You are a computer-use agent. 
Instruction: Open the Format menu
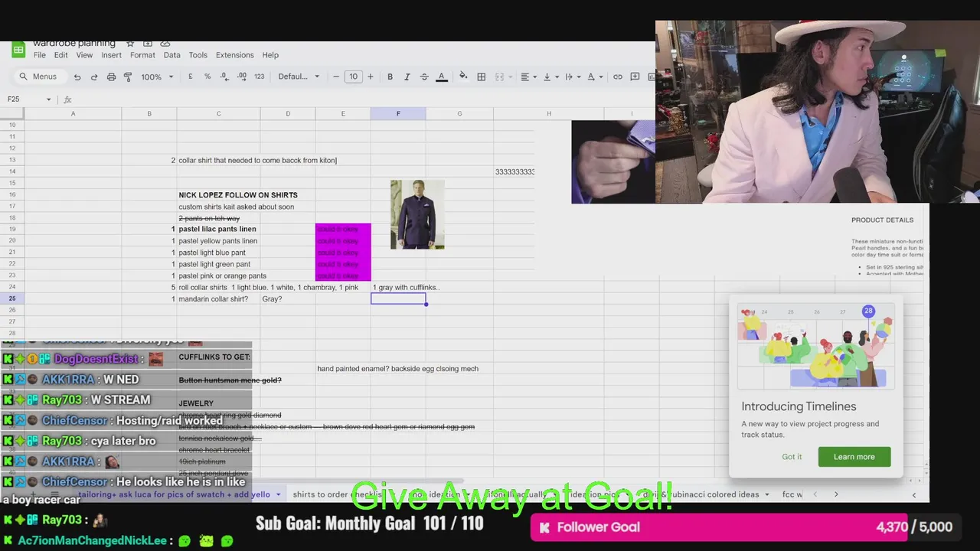142,55
